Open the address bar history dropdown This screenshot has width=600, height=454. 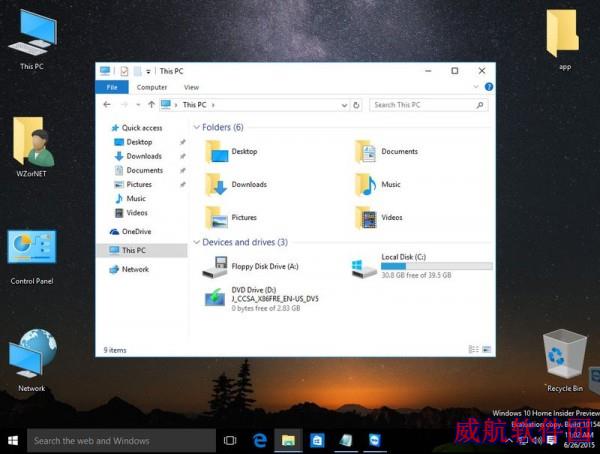click(344, 105)
